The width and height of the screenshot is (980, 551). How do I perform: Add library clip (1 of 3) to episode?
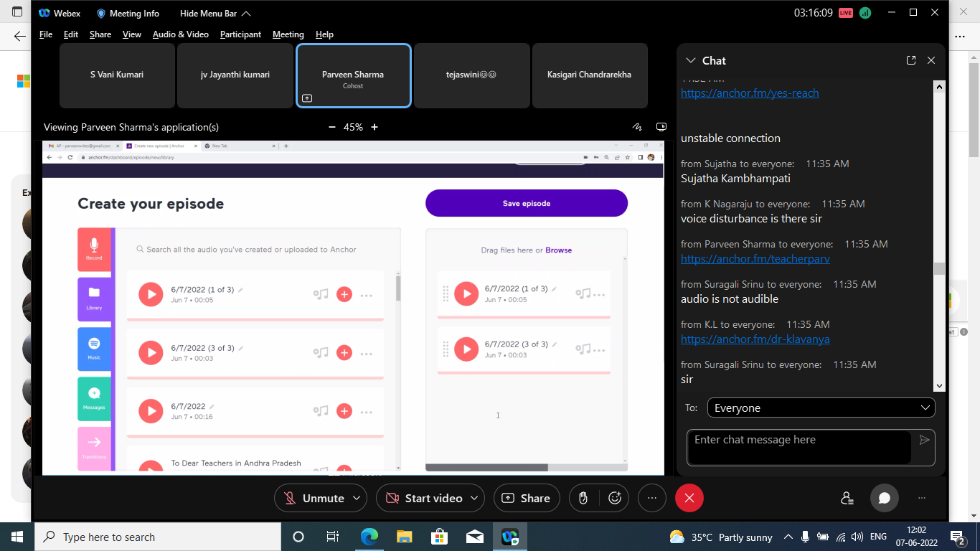tap(344, 294)
